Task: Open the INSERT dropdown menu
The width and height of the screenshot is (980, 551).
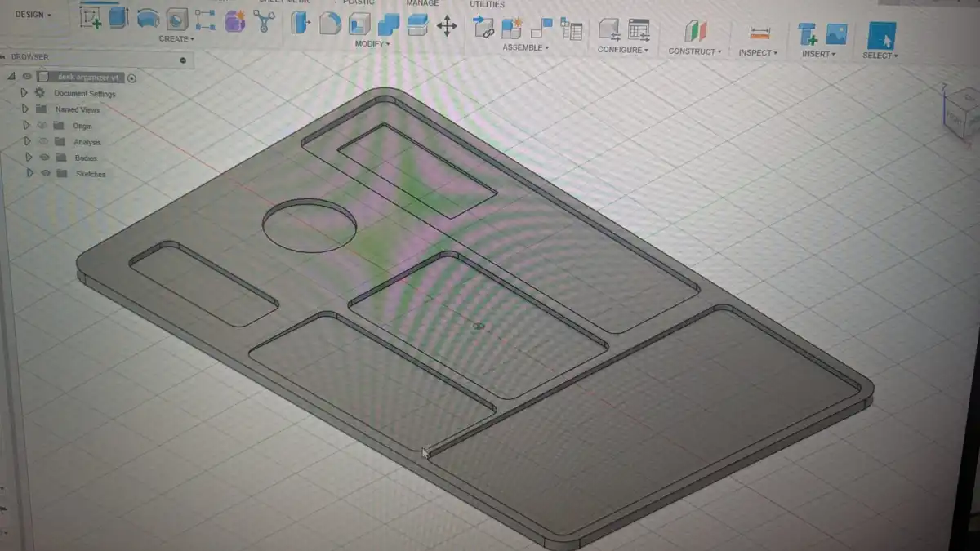Action: click(x=818, y=54)
